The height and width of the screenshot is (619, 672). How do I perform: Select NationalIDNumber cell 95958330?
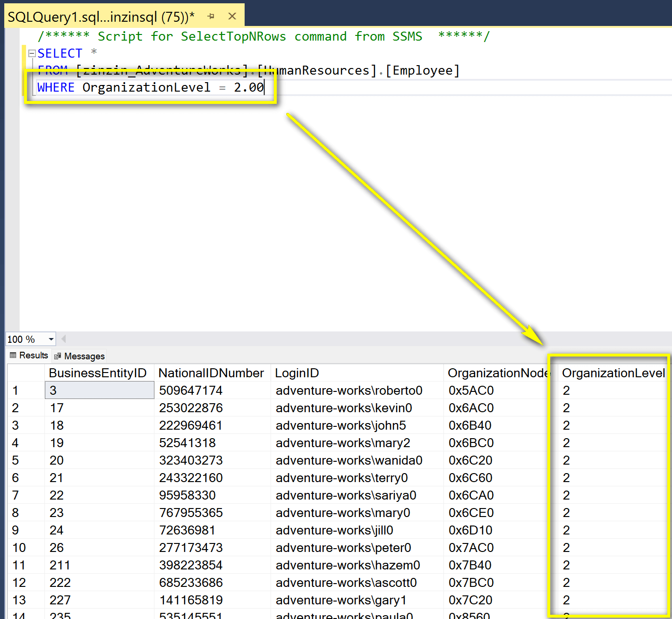click(x=212, y=495)
